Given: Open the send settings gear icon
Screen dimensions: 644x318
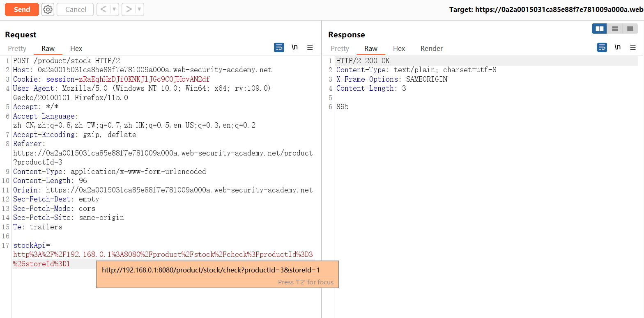Looking at the screenshot, I should click(48, 9).
